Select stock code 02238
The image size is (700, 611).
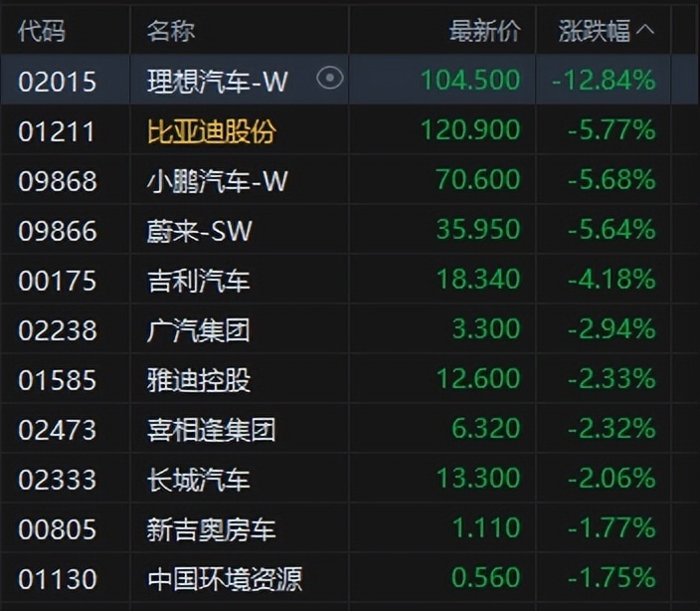coord(57,330)
